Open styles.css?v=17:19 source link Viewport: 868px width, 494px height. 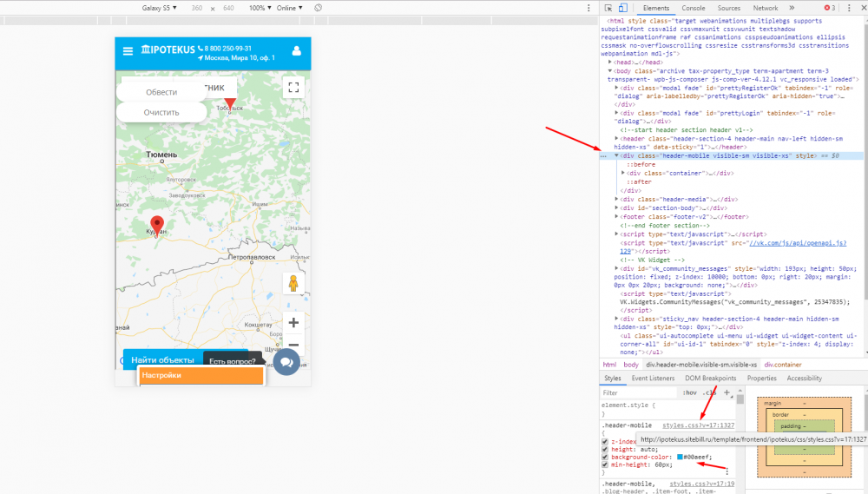click(702, 484)
